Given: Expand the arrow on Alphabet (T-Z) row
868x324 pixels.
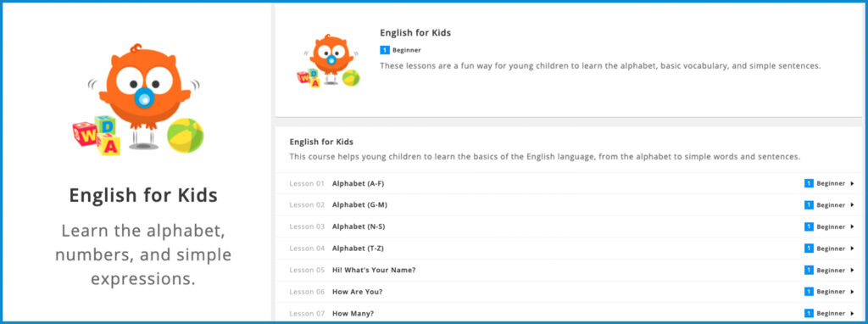Looking at the screenshot, I should point(853,249).
